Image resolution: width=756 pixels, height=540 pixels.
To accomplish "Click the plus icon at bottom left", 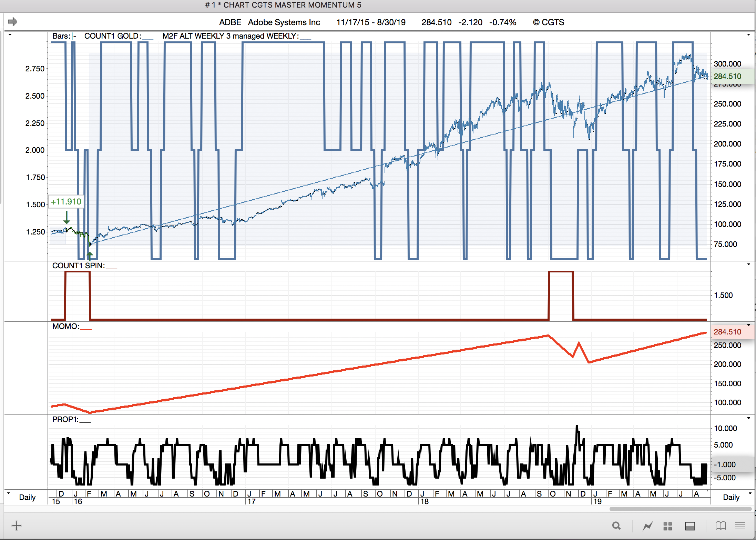I will pos(17,526).
